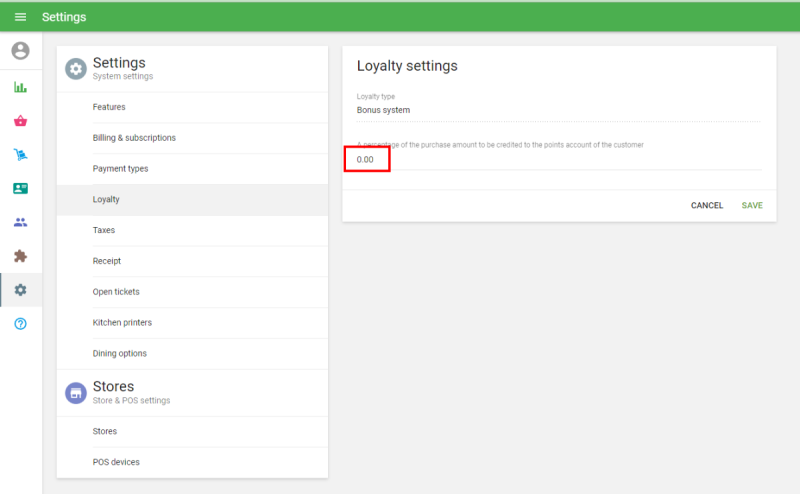Image resolution: width=800 pixels, height=494 pixels.
Task: Select Features in settings menu
Action: tap(109, 107)
